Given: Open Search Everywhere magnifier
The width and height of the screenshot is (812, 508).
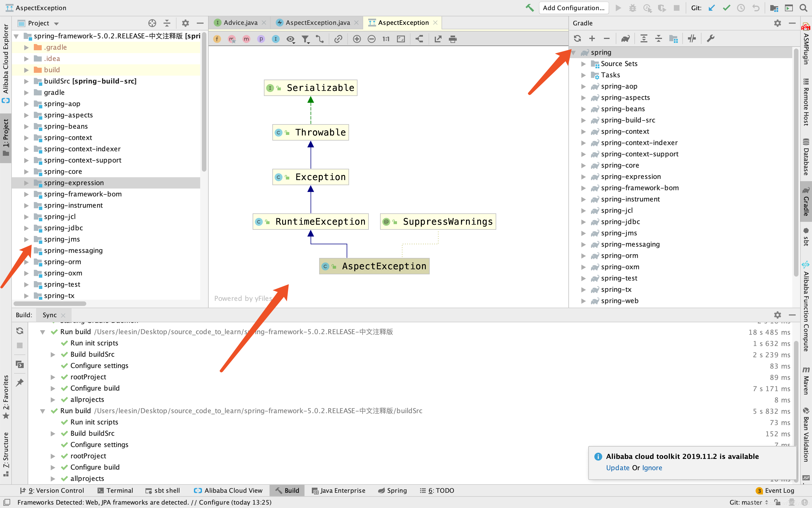Looking at the screenshot, I should pyautogui.click(x=803, y=8).
